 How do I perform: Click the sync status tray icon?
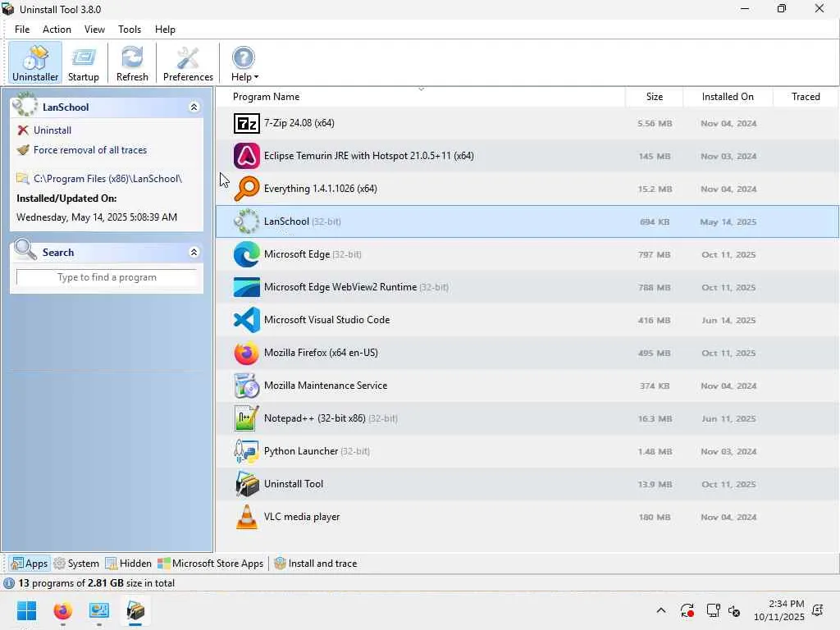687,610
